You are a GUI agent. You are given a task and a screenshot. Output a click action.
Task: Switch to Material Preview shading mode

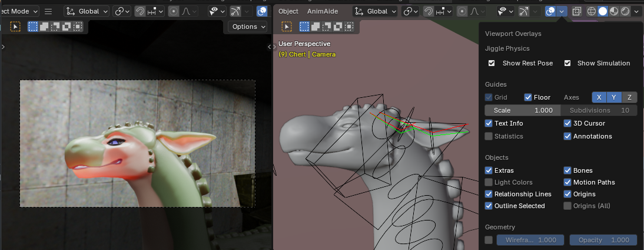tap(613, 12)
